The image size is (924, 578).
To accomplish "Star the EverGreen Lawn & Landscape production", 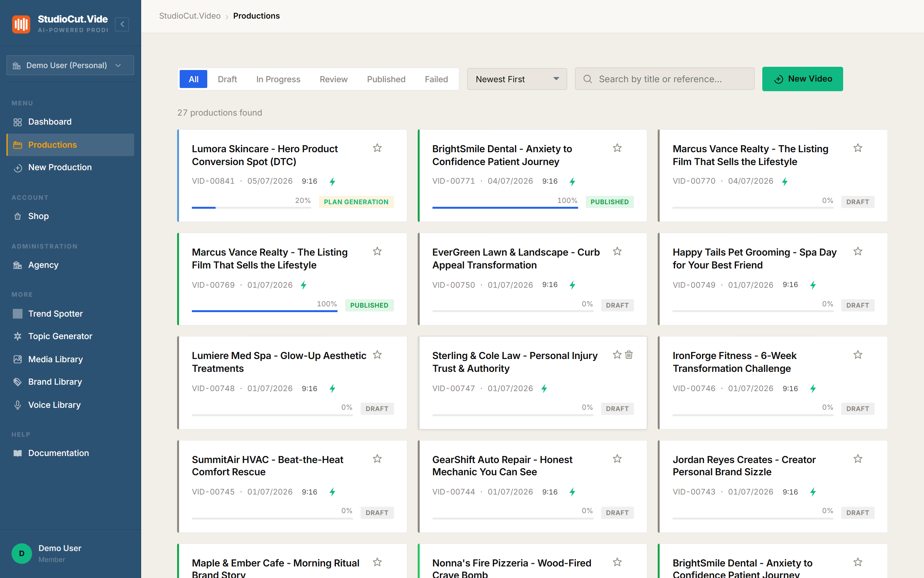I will click(617, 251).
